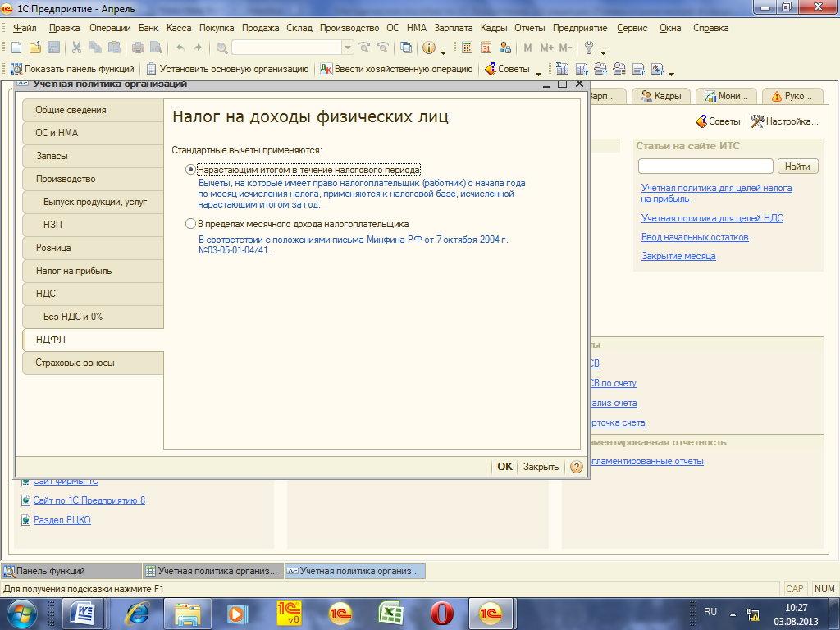Click OK button in accounting policy dialog
Viewport: 840px width, 630px height.
pyautogui.click(x=504, y=467)
